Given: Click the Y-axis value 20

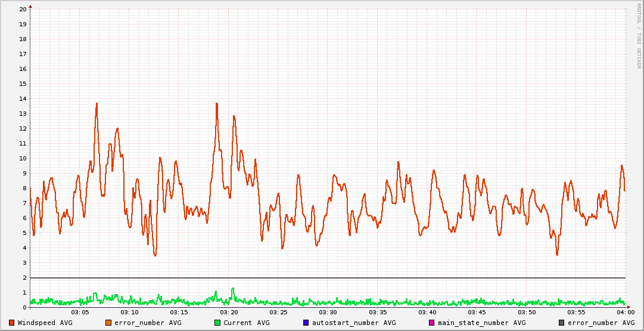Looking at the screenshot, I should [x=23, y=10].
